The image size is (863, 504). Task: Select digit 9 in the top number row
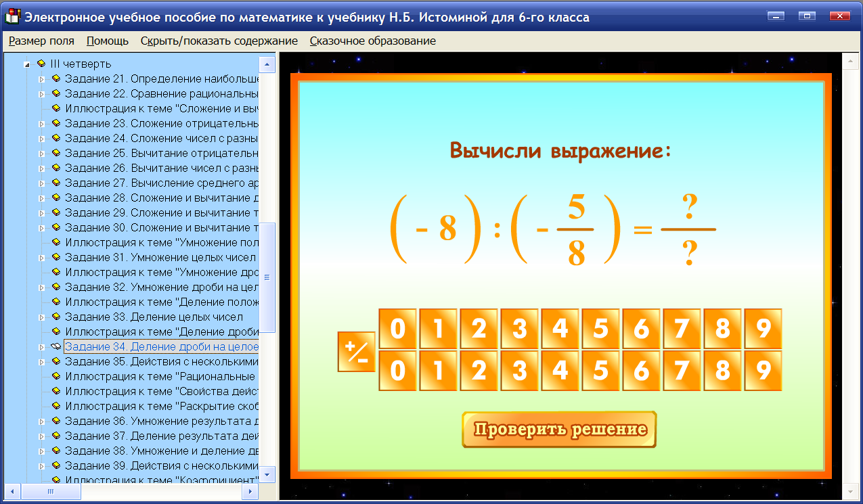[x=763, y=327]
